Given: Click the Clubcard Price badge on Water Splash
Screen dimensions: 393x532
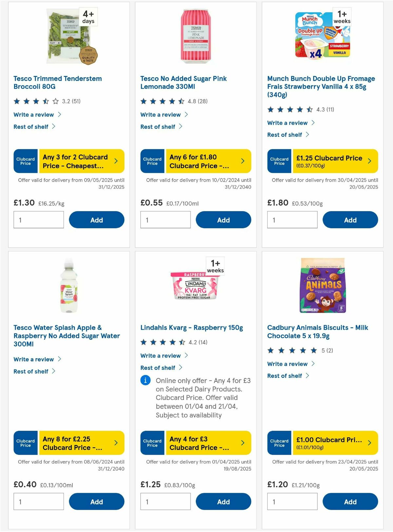Looking at the screenshot, I should [25, 443].
